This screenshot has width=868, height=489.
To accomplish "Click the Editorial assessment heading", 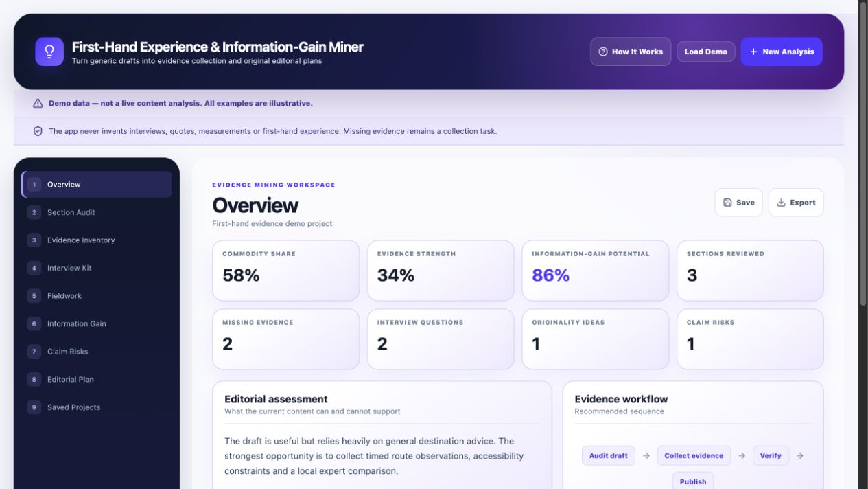I will coord(276,399).
